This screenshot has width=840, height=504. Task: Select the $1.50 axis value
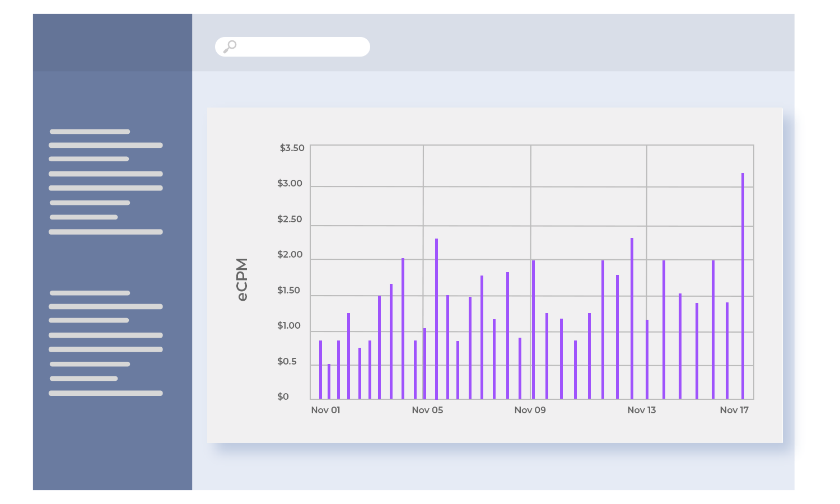288,290
